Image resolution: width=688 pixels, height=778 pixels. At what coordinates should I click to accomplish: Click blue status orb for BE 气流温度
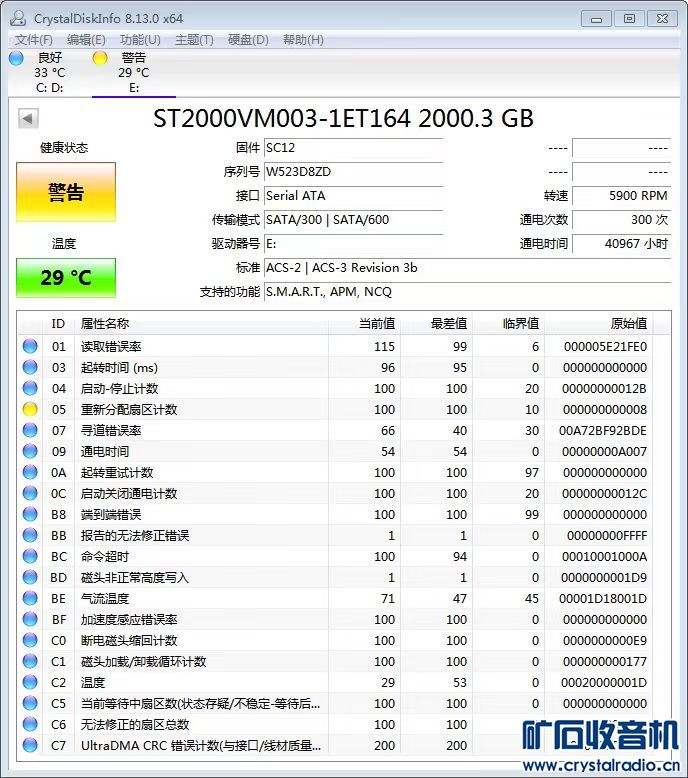coord(30,598)
